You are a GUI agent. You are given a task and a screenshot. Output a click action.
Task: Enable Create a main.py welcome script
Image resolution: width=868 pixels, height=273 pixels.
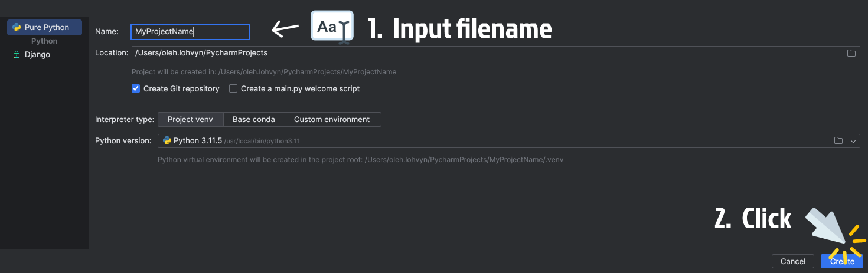233,89
